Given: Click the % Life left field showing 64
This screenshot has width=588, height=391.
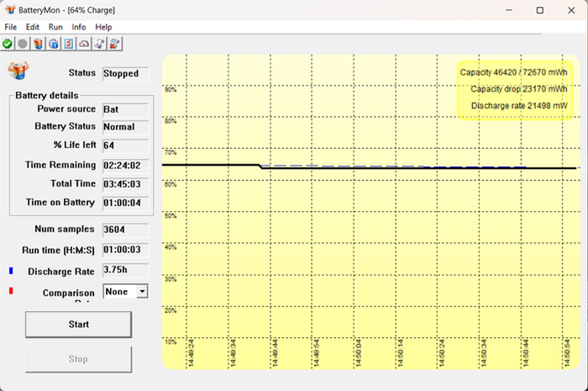Looking at the screenshot, I should [126, 145].
